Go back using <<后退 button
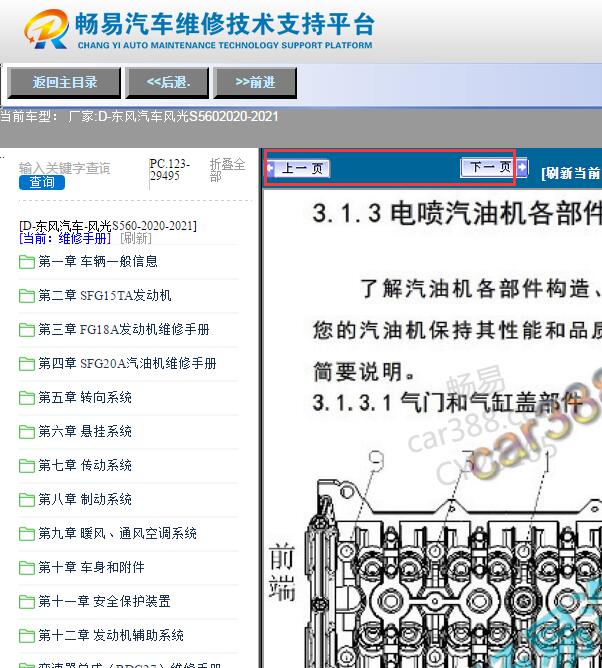Image resolution: width=602 pixels, height=668 pixels. click(x=167, y=82)
